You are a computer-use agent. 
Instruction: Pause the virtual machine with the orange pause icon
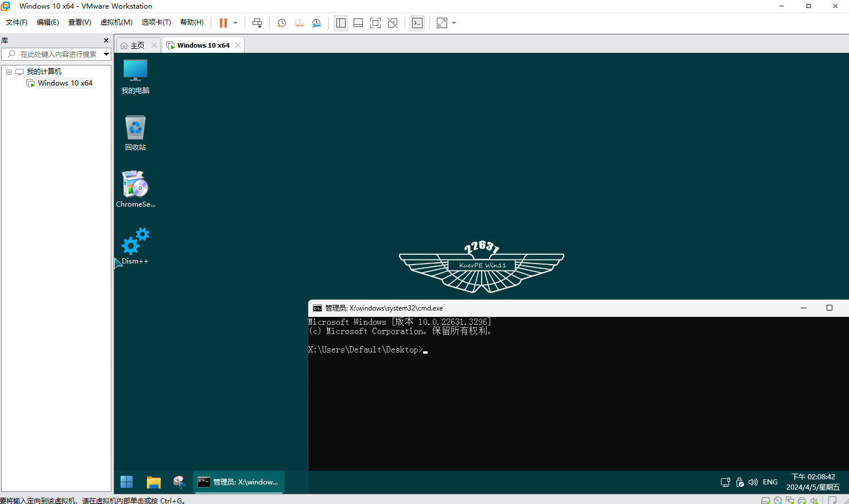pyautogui.click(x=223, y=23)
